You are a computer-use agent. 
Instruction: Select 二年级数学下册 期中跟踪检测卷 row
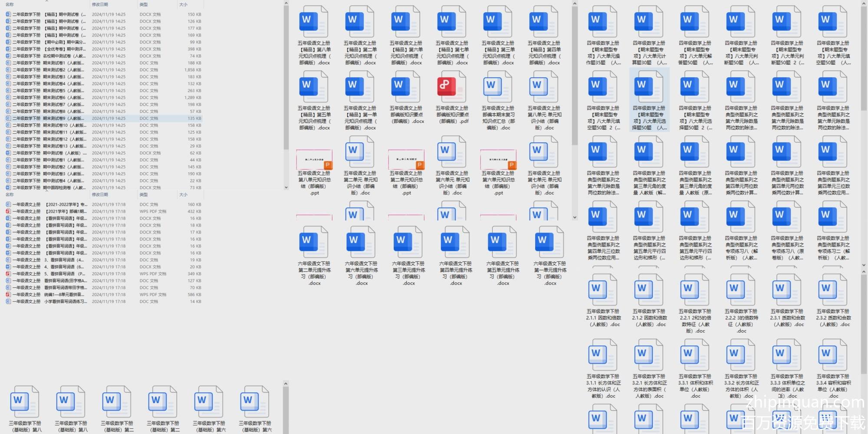104,188
